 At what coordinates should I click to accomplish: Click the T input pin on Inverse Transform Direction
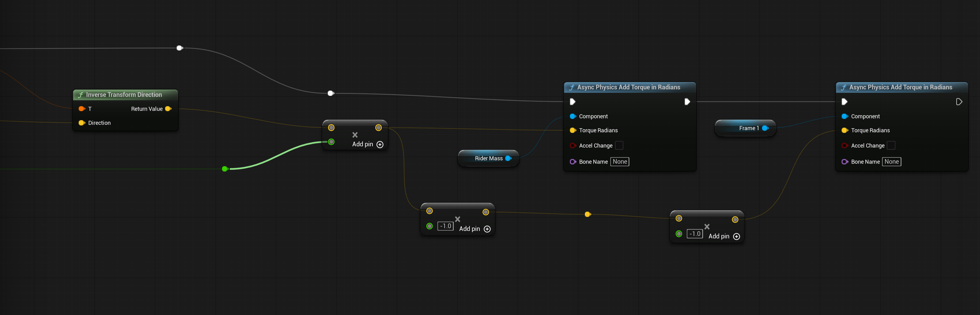pyautogui.click(x=82, y=109)
